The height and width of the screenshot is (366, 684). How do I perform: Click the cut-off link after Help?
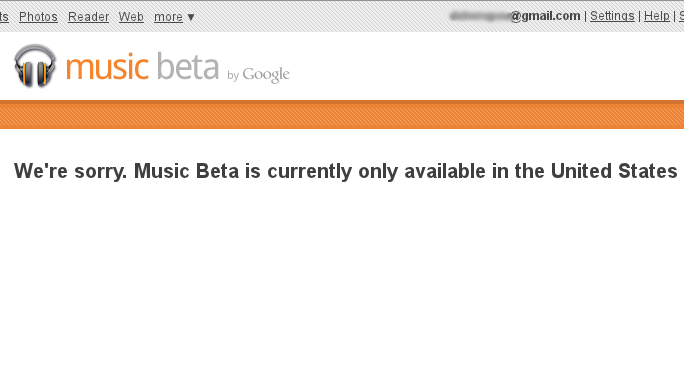point(681,16)
